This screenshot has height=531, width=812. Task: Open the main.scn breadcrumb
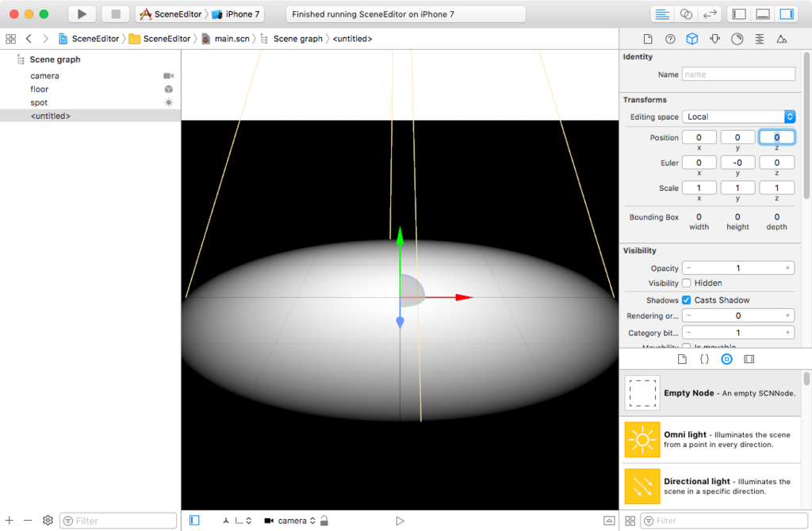point(226,39)
